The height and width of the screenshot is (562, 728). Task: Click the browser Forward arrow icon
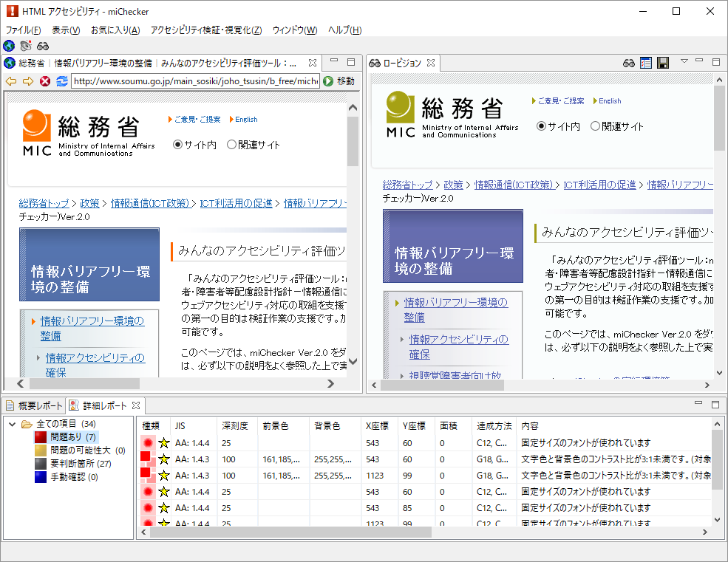coord(27,81)
